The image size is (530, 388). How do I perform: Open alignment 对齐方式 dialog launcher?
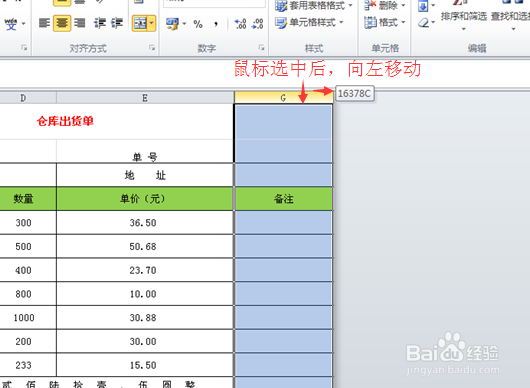(x=152, y=48)
